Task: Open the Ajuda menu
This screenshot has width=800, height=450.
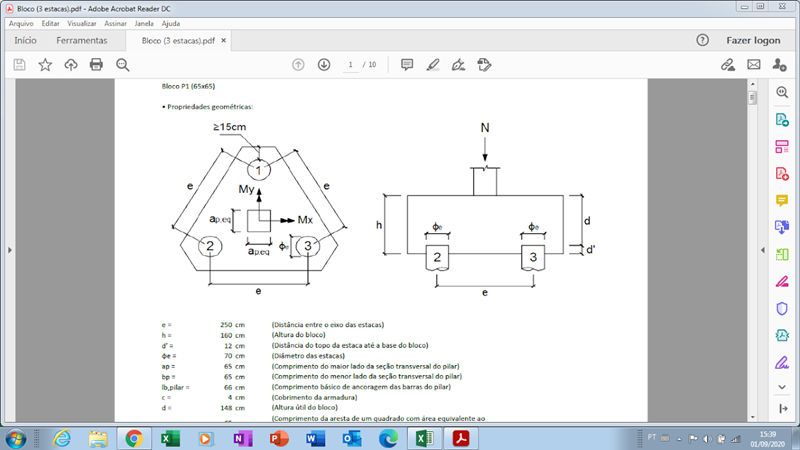Action: (x=171, y=23)
